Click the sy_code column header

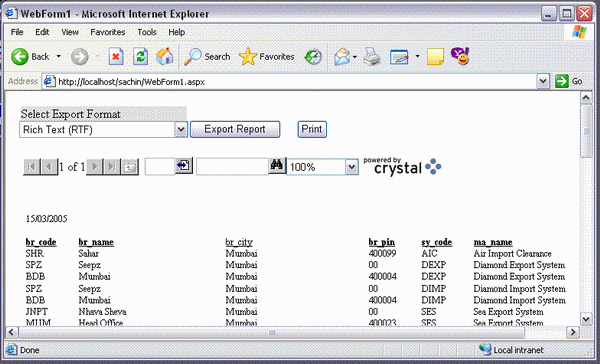[x=437, y=242]
